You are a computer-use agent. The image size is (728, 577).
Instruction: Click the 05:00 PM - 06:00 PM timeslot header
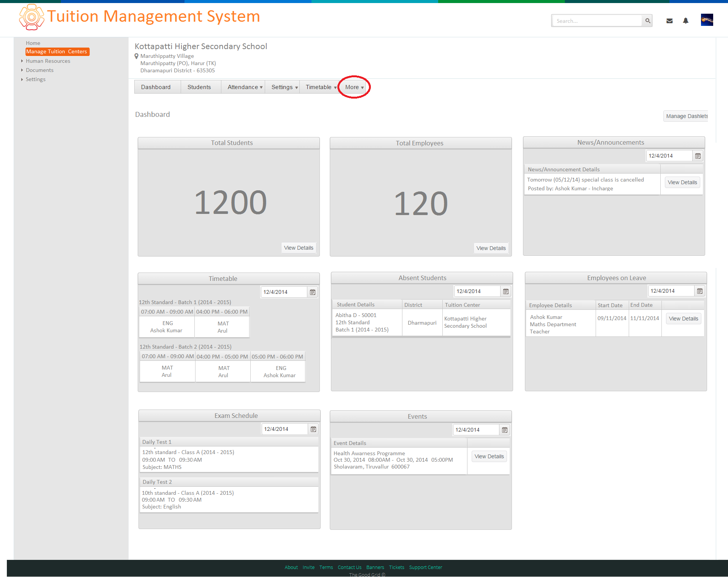pos(277,357)
